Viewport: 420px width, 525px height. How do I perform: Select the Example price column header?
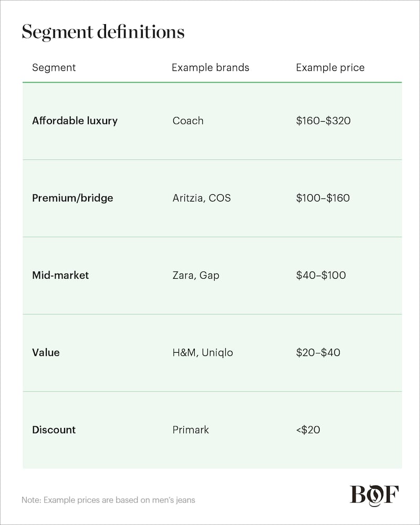coord(330,68)
